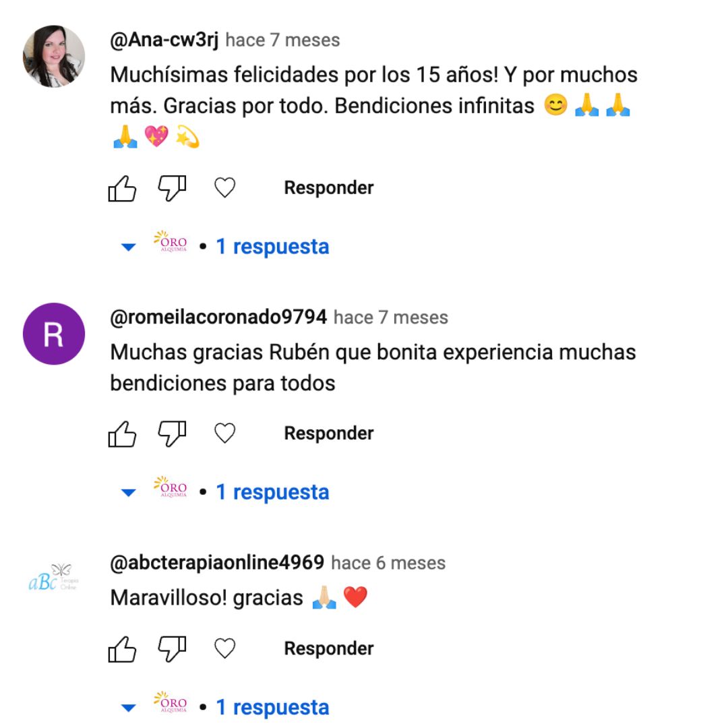Like the comment by @romeilacoronado9794
The image size is (728, 728).
[122, 434]
